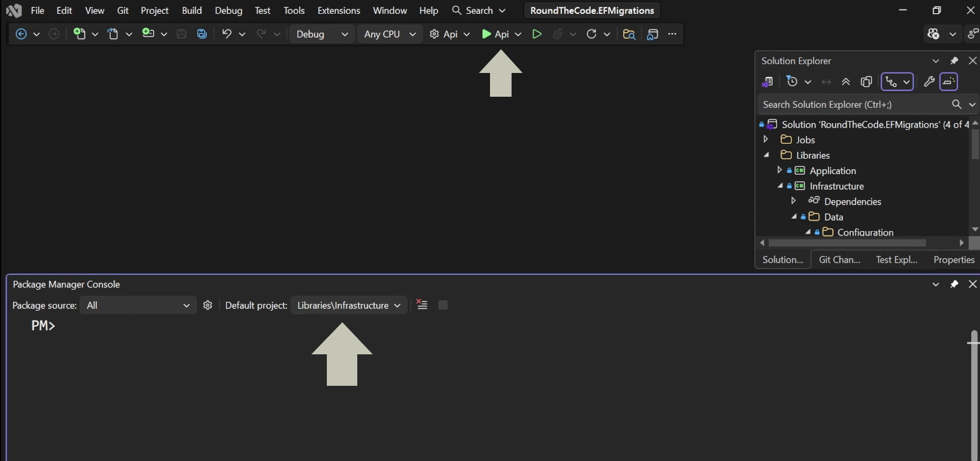The image size is (980, 461).
Task: Click the Find in Files folder-search icon
Action: click(629, 34)
